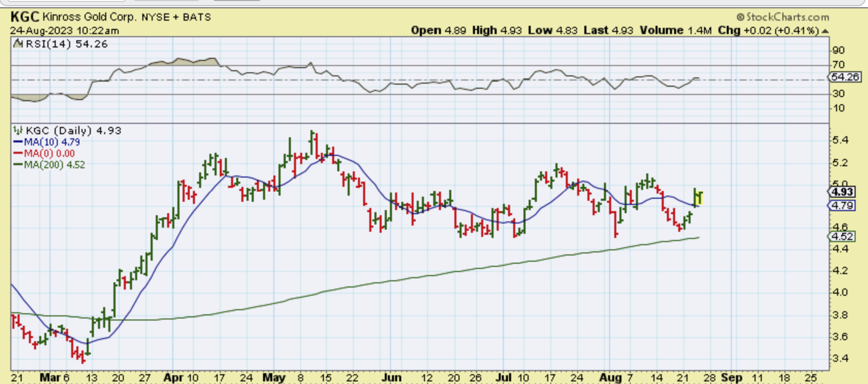
Task: Click the RSI(14) 54.26 indicator label
Action: pyautogui.click(x=67, y=44)
